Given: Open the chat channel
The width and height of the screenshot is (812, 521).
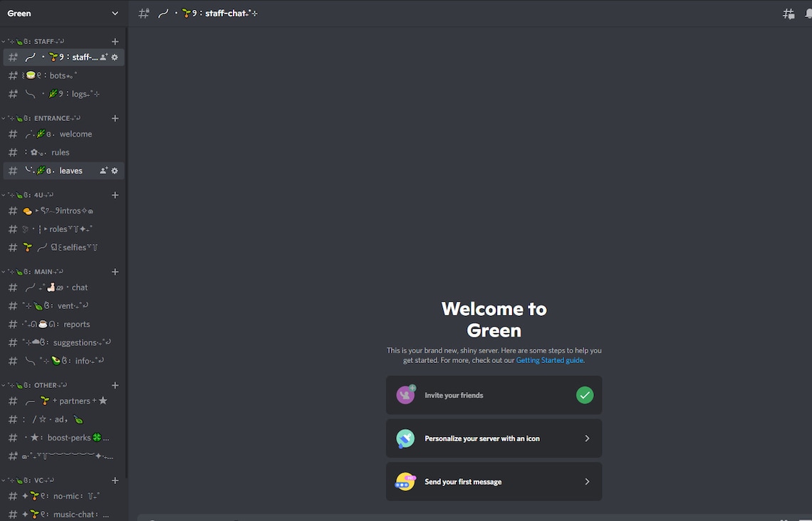Looking at the screenshot, I should click(x=63, y=288).
